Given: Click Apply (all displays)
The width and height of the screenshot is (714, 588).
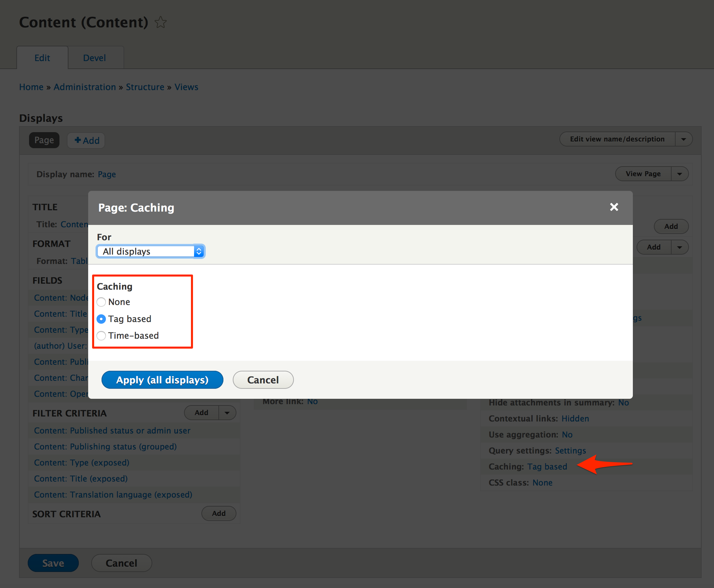Looking at the screenshot, I should click(162, 380).
